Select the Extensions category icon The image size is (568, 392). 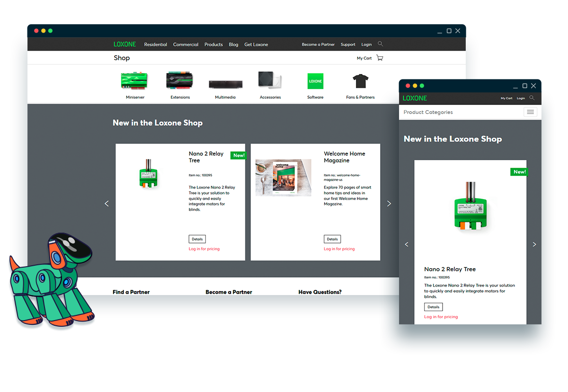pos(180,81)
